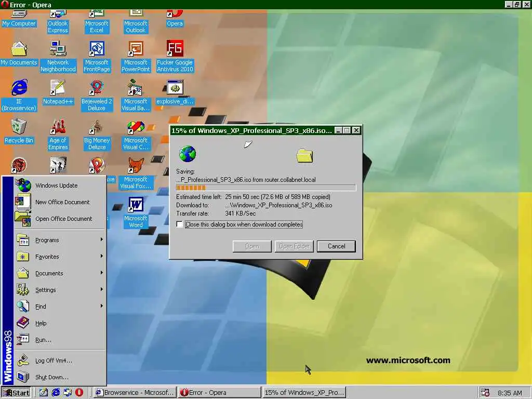
Task: Expand the Documents submenu
Action: click(x=60, y=273)
